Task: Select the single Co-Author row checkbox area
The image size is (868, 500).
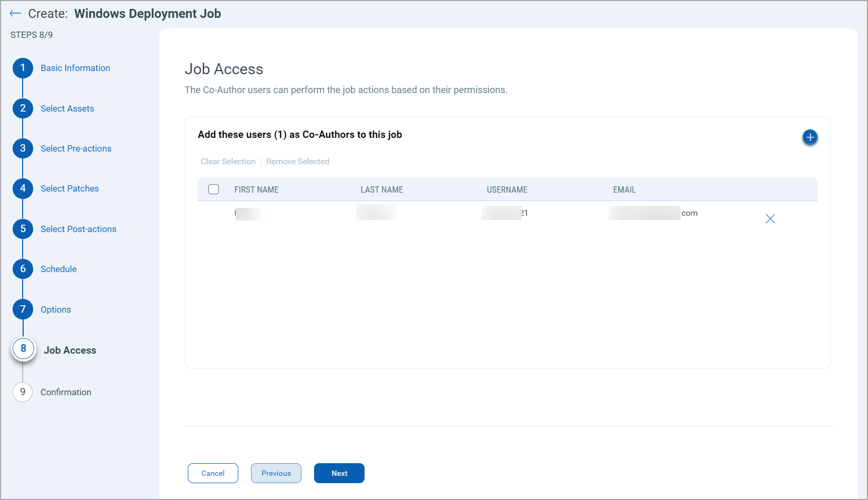Action: click(214, 213)
